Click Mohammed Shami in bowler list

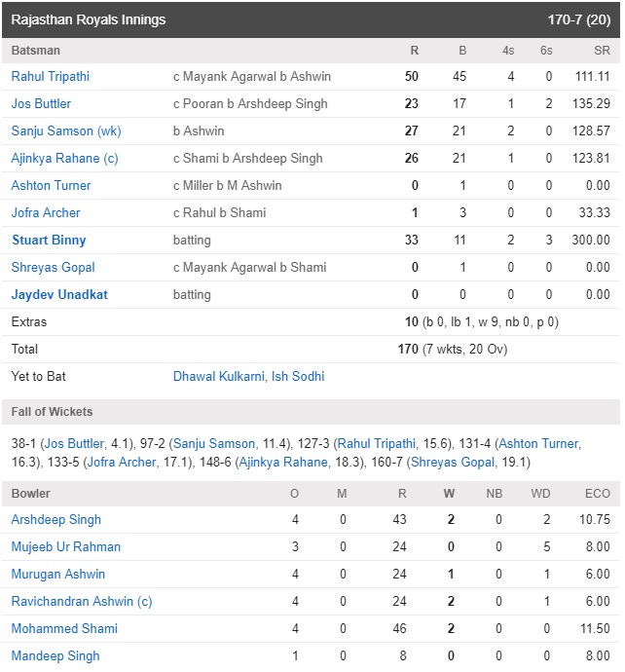coord(64,629)
